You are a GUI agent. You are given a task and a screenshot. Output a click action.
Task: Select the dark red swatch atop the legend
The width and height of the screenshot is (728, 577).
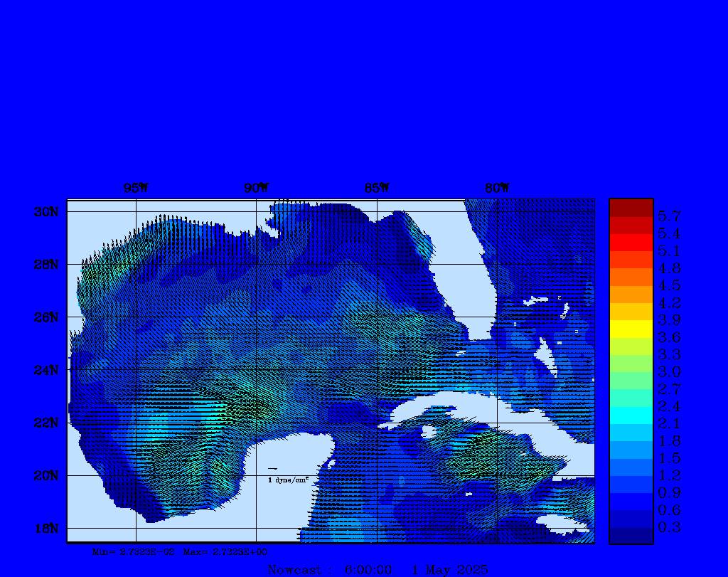click(x=631, y=208)
